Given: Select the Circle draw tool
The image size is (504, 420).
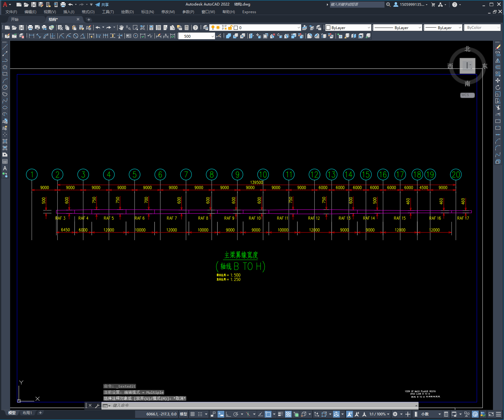Looking at the screenshot, I should (5, 87).
